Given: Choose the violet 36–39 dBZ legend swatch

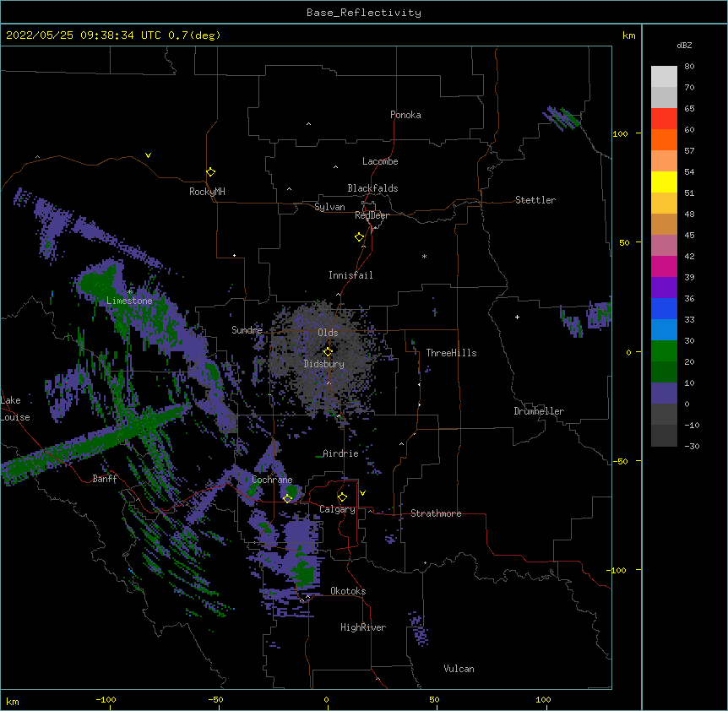Looking at the screenshot, I should pyautogui.click(x=664, y=287).
